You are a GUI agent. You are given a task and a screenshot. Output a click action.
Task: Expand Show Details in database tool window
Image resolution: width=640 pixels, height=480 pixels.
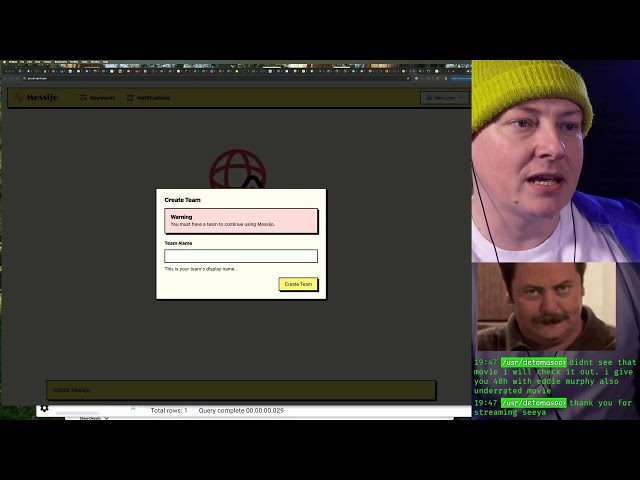point(94,418)
